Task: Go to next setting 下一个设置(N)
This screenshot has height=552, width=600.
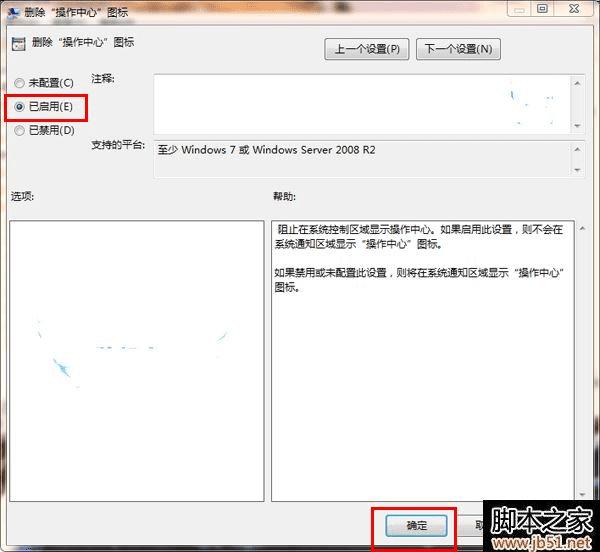Action: [458, 49]
